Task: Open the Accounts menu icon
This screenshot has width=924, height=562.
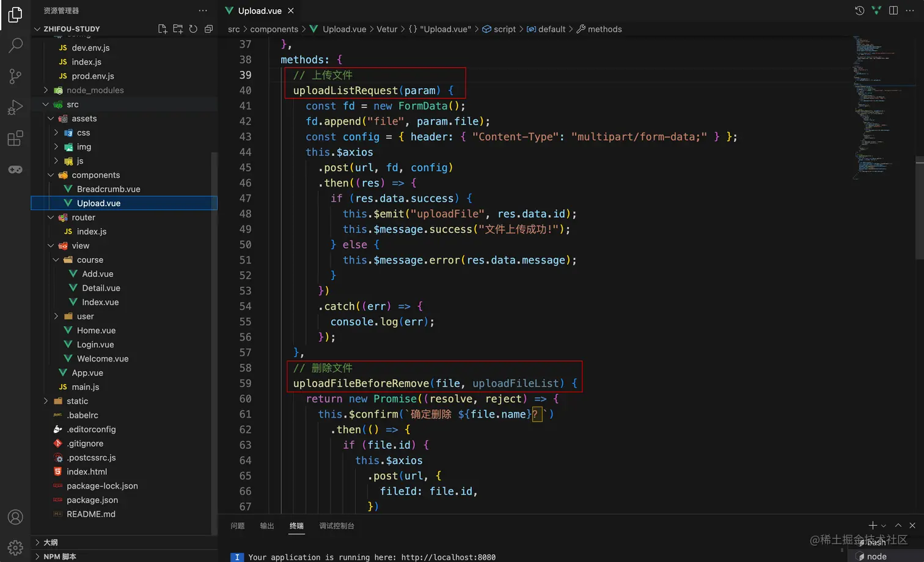Action: tap(15, 517)
